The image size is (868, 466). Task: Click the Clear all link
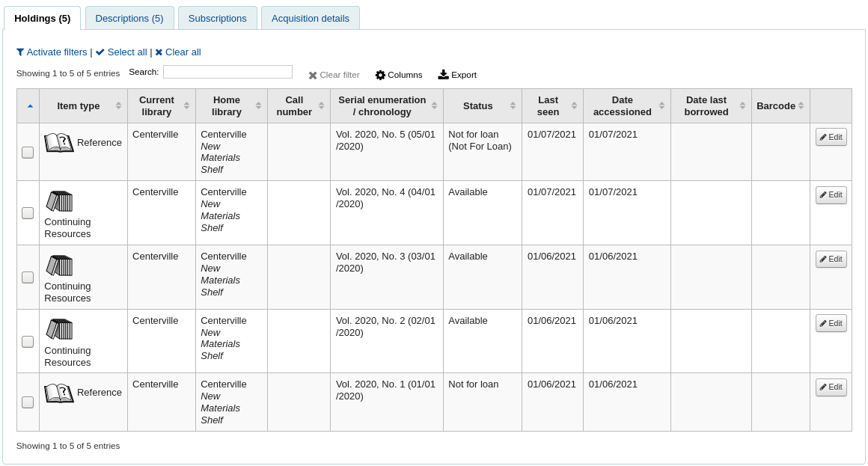(183, 52)
